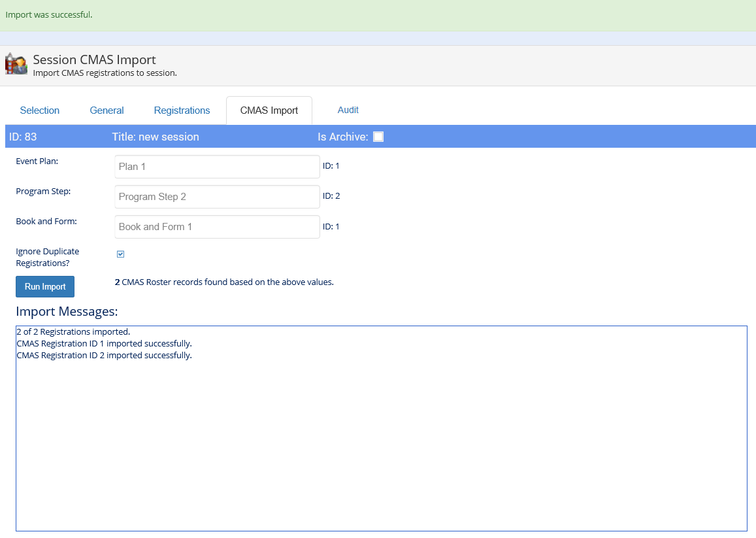Click the CMAS Roster records found text

pyautogui.click(x=224, y=282)
